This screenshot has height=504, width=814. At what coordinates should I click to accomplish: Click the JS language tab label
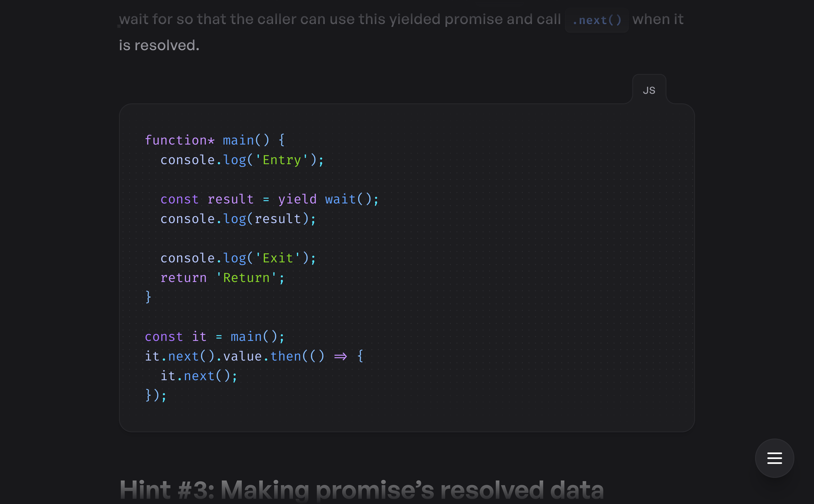[649, 90]
